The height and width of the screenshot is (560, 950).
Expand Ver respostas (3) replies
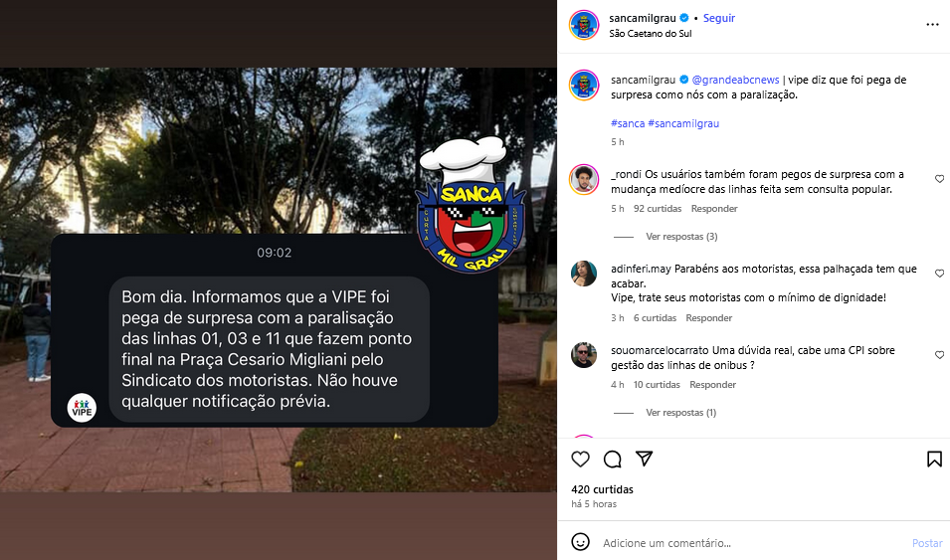(x=681, y=237)
